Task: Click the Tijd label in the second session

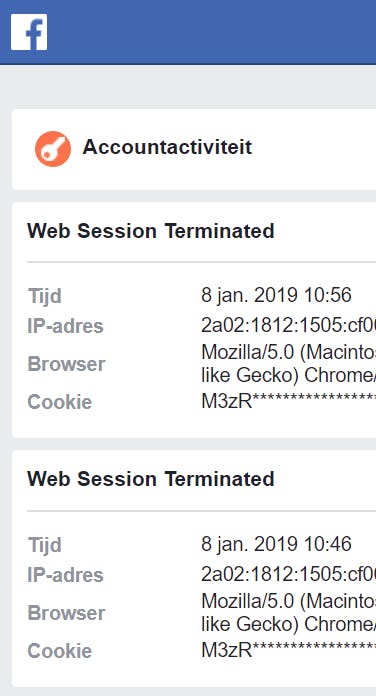Action: (44, 545)
